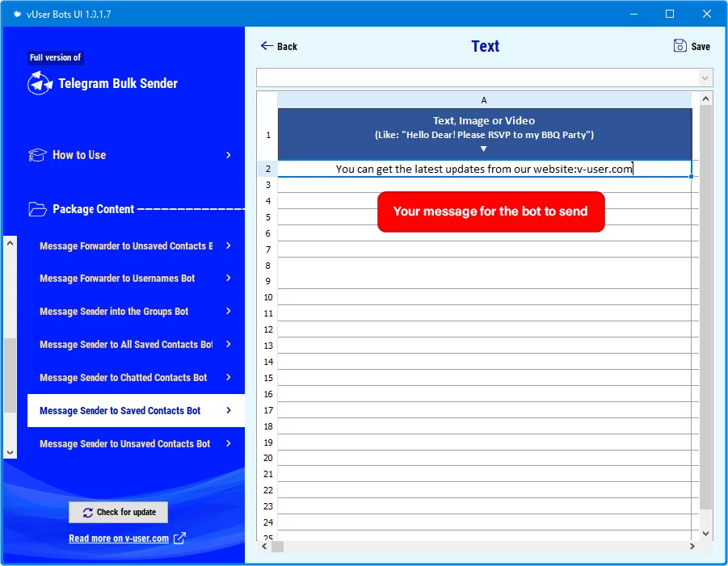Select column A header
Image resolution: width=728 pixels, height=566 pixels.
click(x=484, y=100)
